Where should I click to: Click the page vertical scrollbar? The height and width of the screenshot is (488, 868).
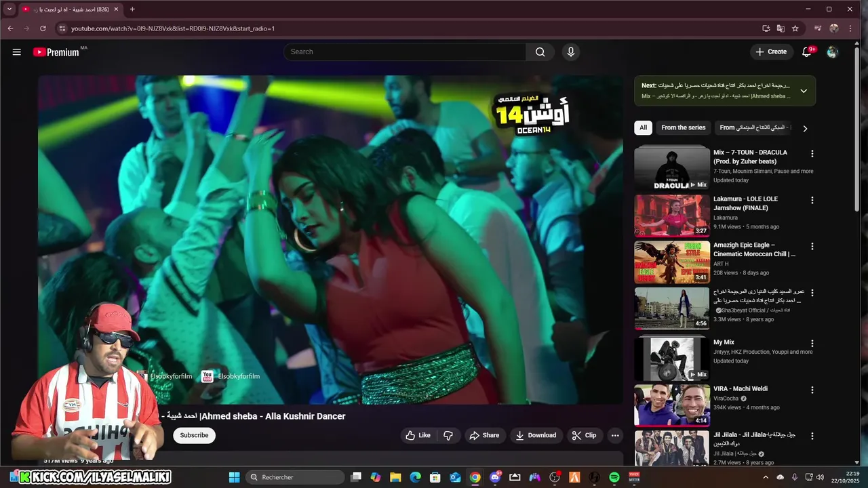[857, 129]
